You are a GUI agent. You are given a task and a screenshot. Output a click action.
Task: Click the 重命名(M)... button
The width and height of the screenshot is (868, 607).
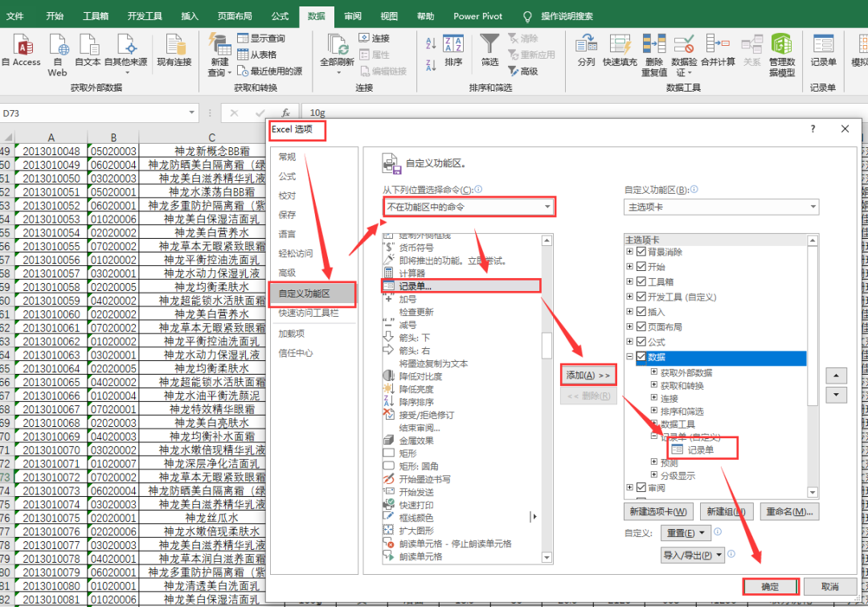point(789,511)
